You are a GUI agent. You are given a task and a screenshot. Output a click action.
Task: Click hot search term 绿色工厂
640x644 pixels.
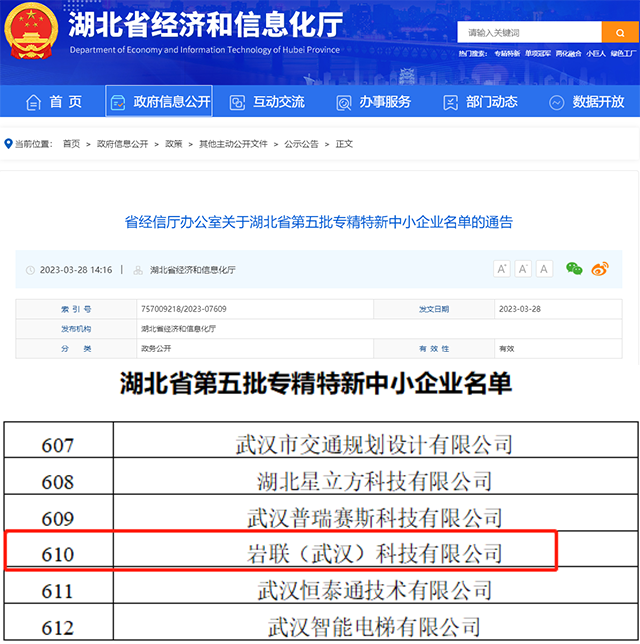pos(621,53)
